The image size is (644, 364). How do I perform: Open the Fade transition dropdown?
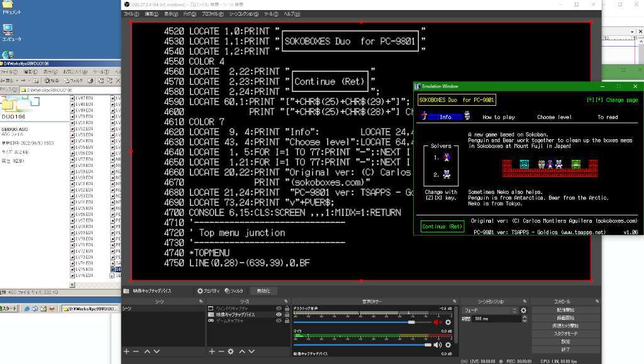tap(490, 310)
